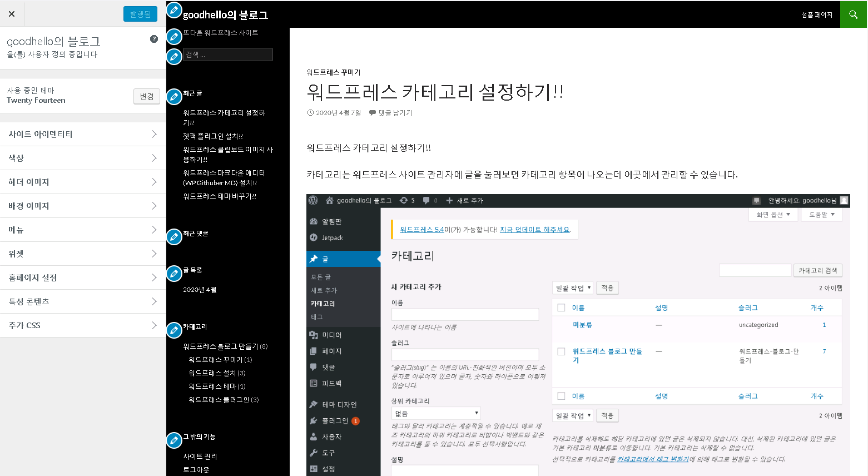The image size is (868, 476).
Task: Click the 테마 디자인 appearance brush icon
Action: tap(314, 404)
